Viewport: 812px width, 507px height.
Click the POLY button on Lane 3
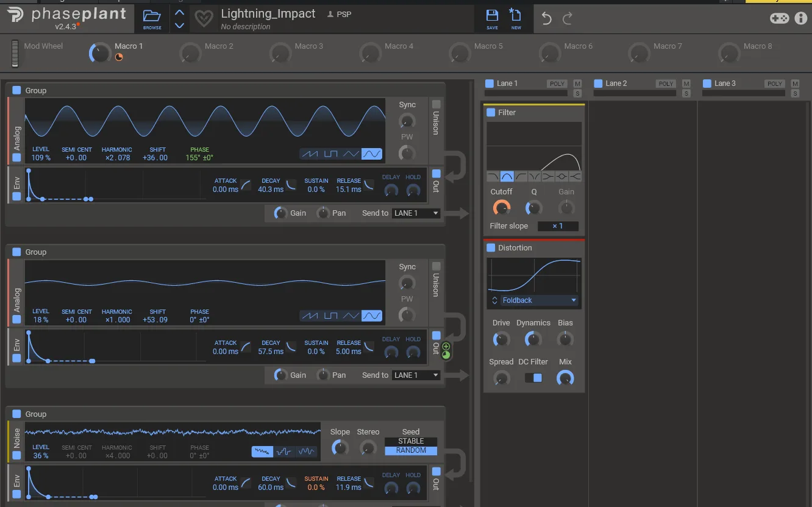coord(775,83)
